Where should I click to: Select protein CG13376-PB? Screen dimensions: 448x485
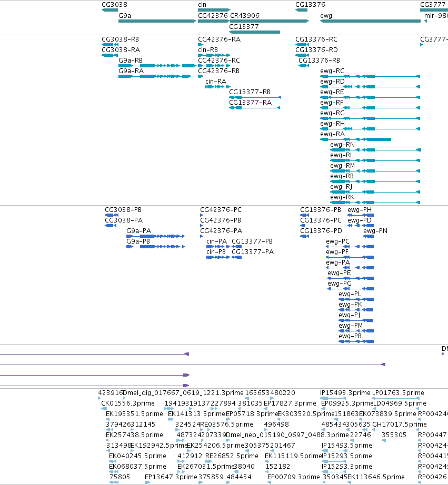(x=305, y=215)
